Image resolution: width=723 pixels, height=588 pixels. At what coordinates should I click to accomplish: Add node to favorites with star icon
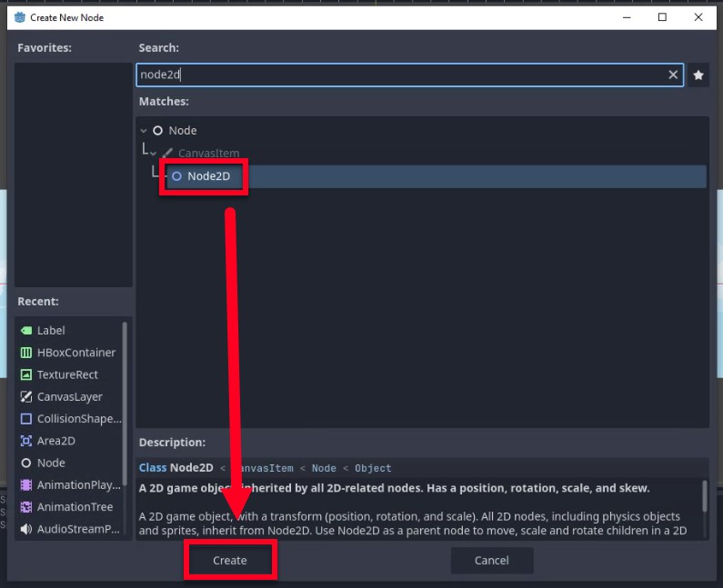pyautogui.click(x=698, y=75)
